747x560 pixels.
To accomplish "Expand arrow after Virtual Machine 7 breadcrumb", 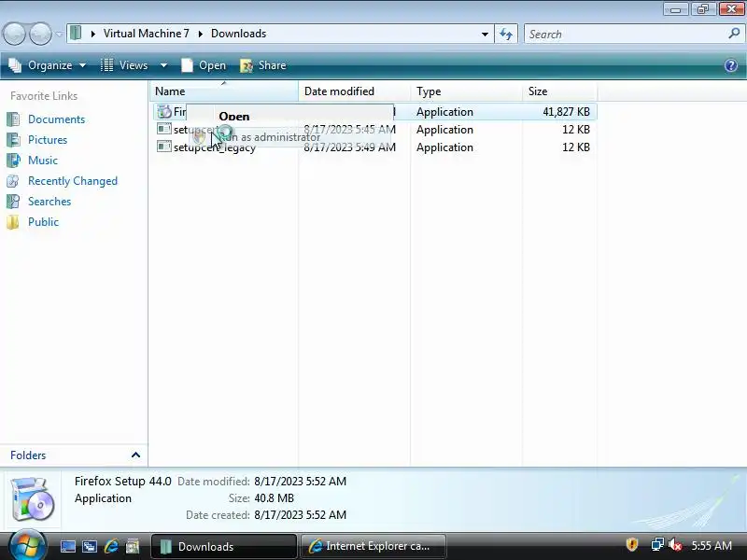I will point(201,34).
